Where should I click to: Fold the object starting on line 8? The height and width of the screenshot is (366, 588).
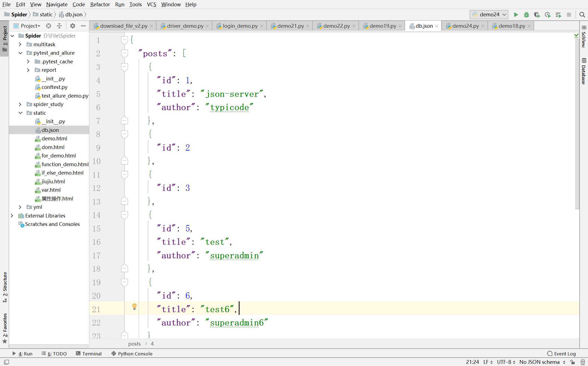[124, 134]
